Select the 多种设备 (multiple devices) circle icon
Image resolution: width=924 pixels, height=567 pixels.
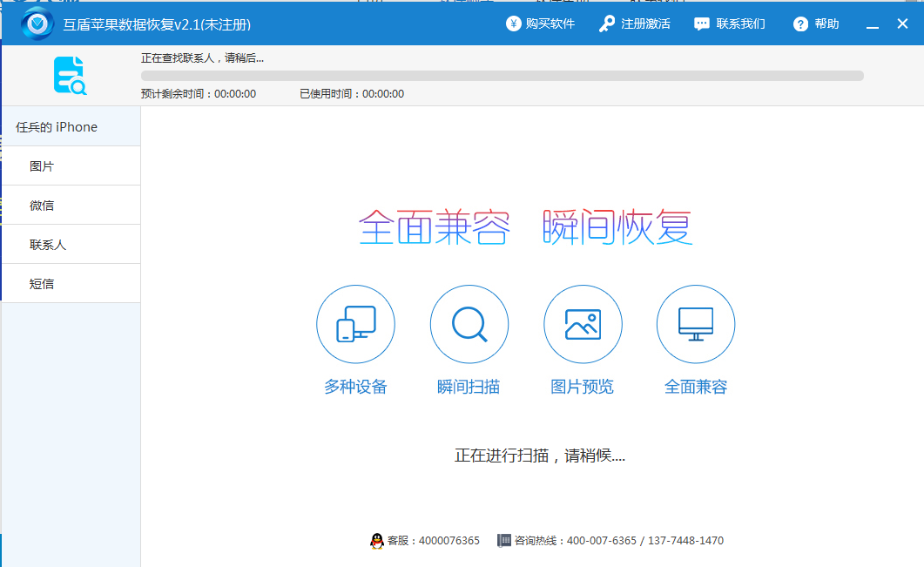pos(355,323)
